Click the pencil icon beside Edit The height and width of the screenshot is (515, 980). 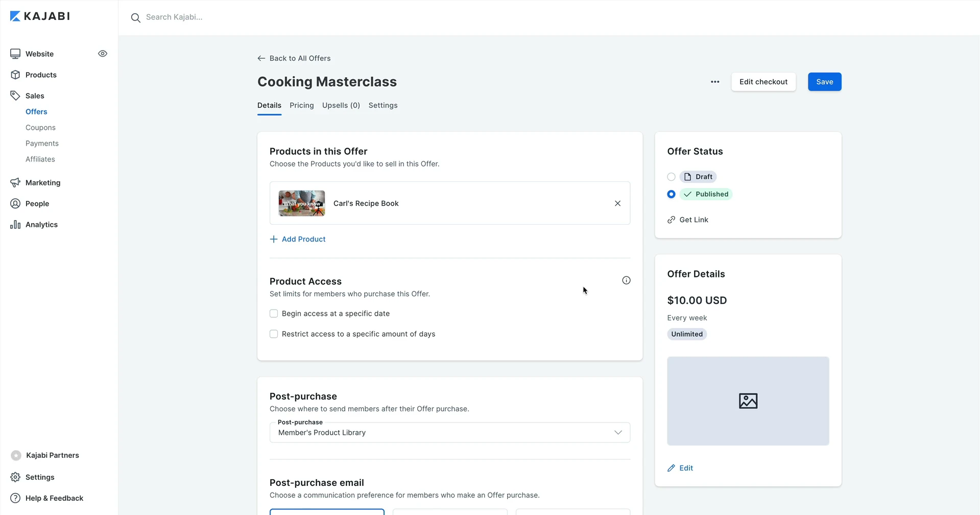[671, 468]
